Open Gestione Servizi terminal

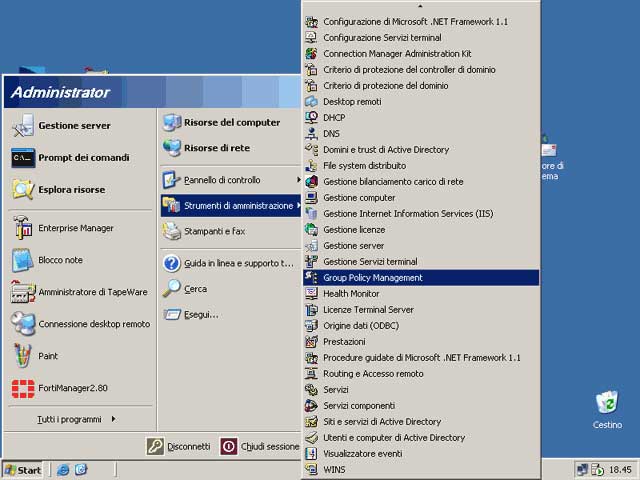(421, 262)
